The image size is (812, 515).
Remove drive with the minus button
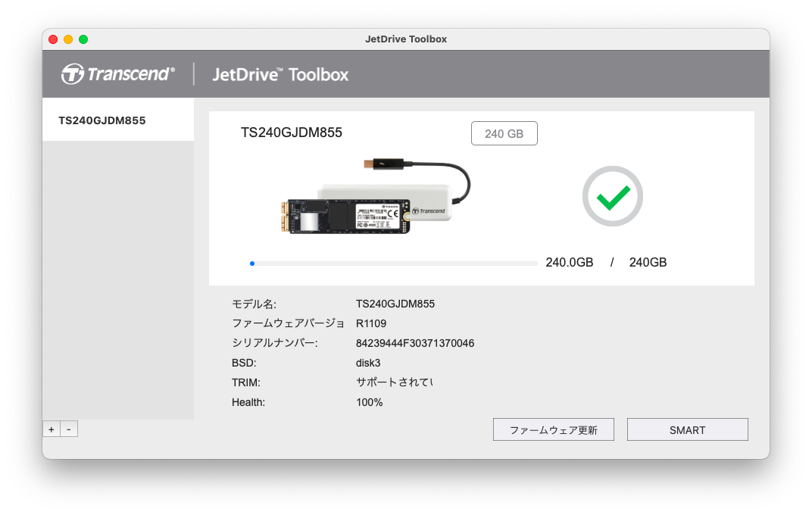[69, 429]
